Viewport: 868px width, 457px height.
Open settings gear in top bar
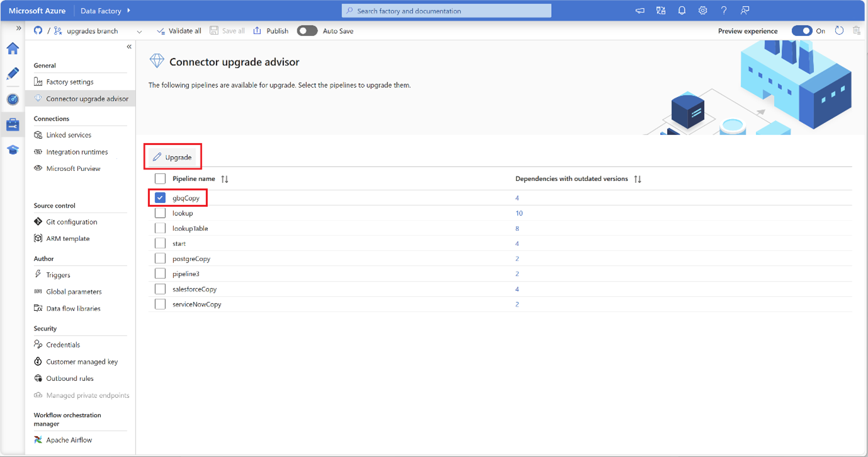coord(702,11)
